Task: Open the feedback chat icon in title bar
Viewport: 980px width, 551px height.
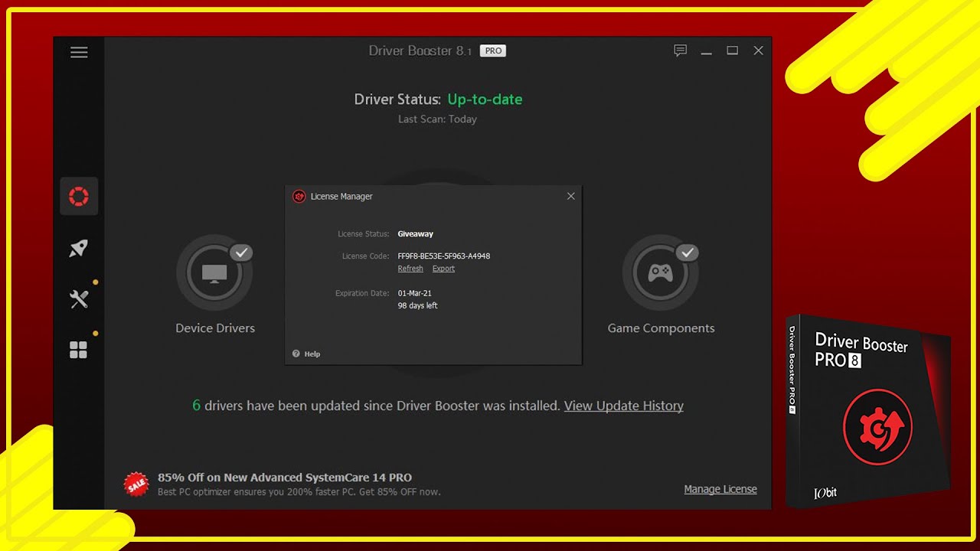Action: (x=680, y=51)
